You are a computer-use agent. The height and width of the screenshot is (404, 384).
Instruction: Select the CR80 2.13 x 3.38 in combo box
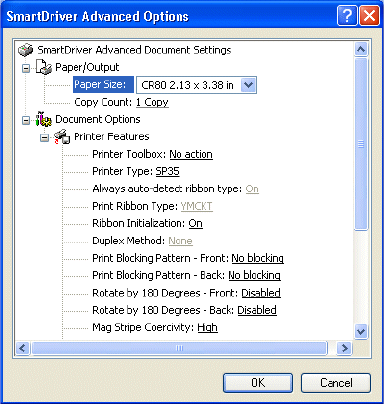point(196,85)
